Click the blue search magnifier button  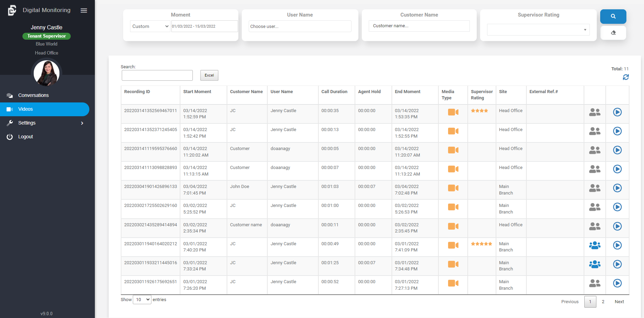click(613, 16)
